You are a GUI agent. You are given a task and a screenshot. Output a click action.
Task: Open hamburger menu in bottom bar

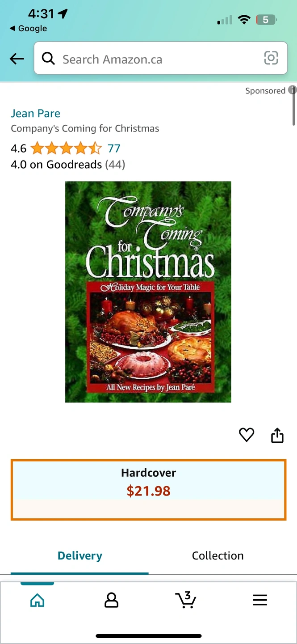[260, 600]
